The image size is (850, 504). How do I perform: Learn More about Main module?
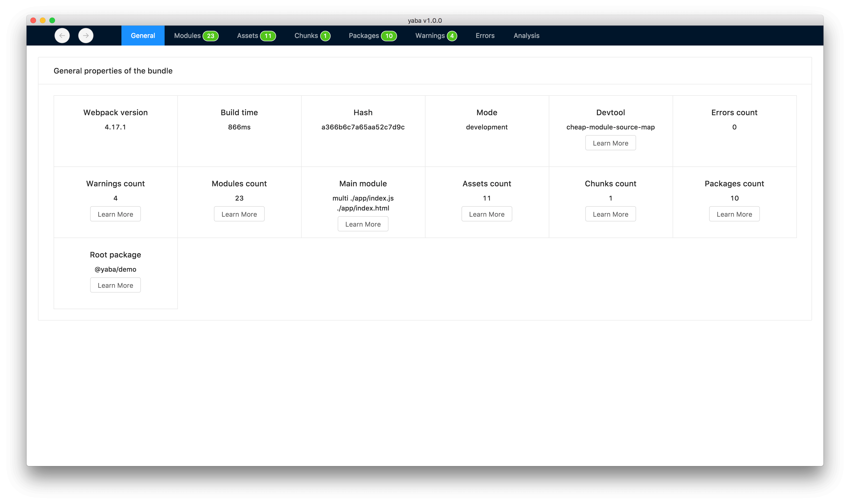[363, 224]
